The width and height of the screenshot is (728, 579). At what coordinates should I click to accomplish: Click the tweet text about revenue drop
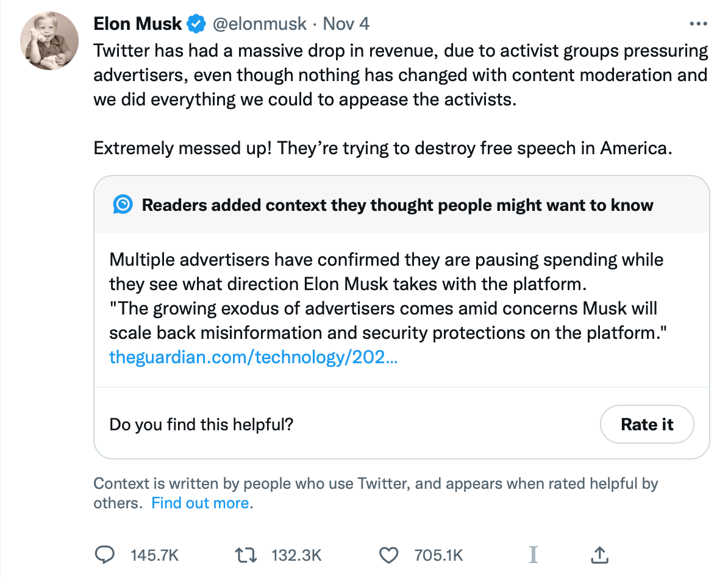click(x=401, y=74)
